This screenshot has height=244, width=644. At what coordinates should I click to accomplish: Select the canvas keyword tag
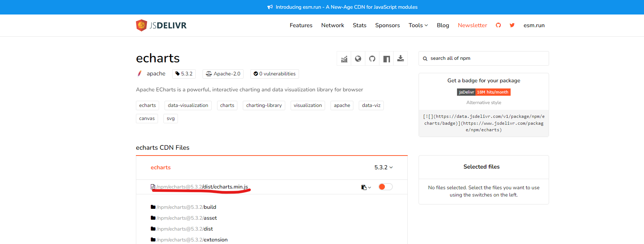pos(147,119)
